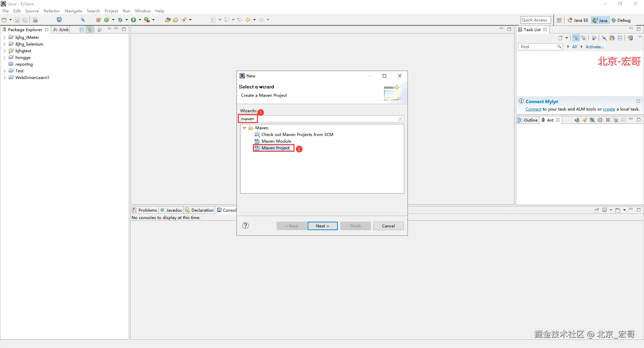Open Package Explorer view menu triangle
The image size is (644, 348).
(109, 29)
